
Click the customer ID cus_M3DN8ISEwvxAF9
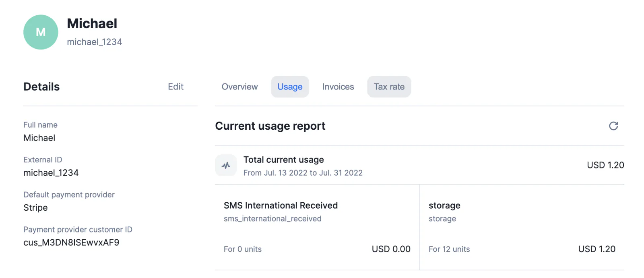[x=71, y=243]
